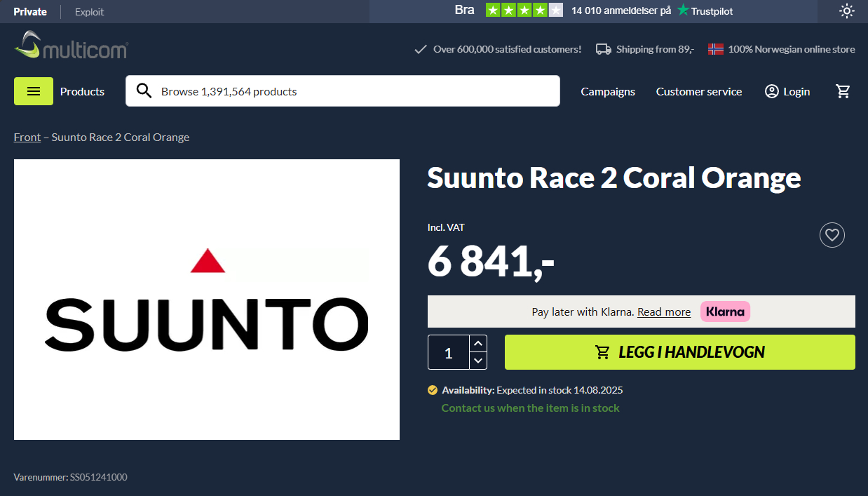Click the shipping truck icon
This screenshot has height=496, width=868.
tap(603, 49)
